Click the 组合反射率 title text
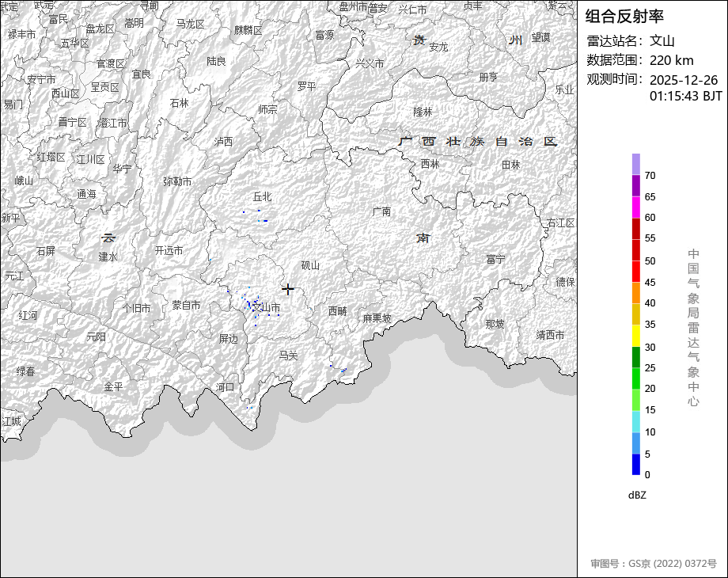Viewport: 728px width, 578px height. pyautogui.click(x=625, y=16)
